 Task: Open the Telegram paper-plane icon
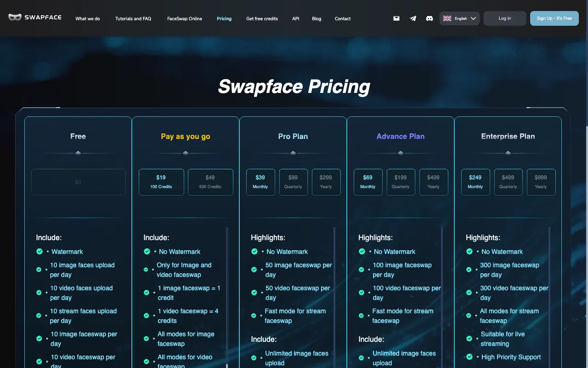point(413,18)
